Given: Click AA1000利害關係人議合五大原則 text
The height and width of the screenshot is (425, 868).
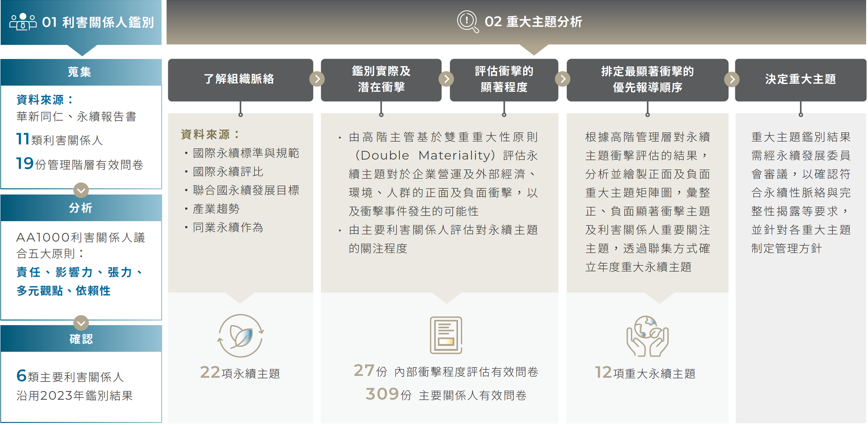Looking at the screenshot, I should (x=80, y=245).
